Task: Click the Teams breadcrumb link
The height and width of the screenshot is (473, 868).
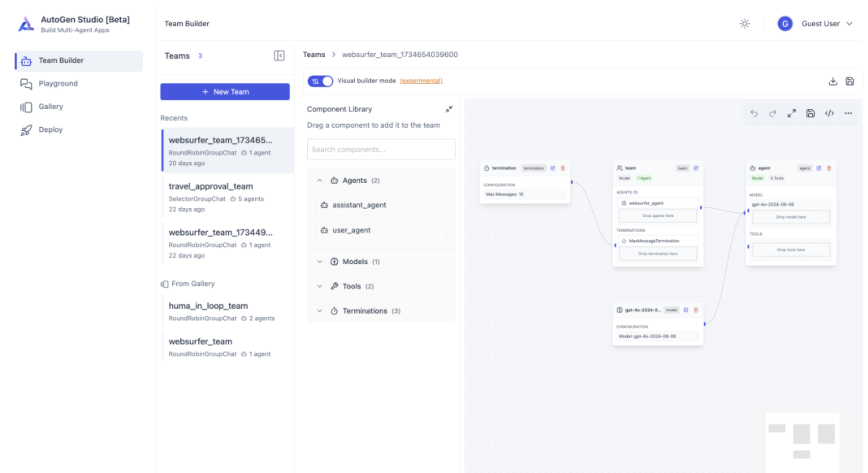Action: [314, 55]
